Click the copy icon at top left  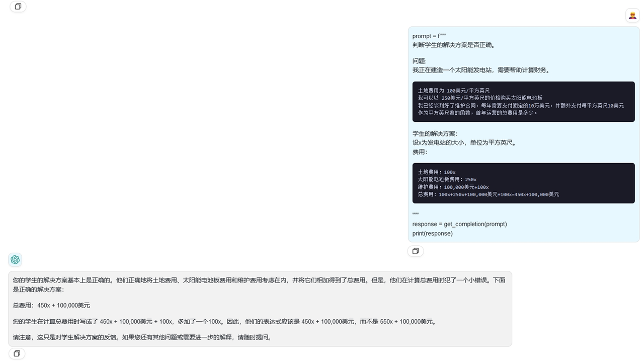[18, 7]
